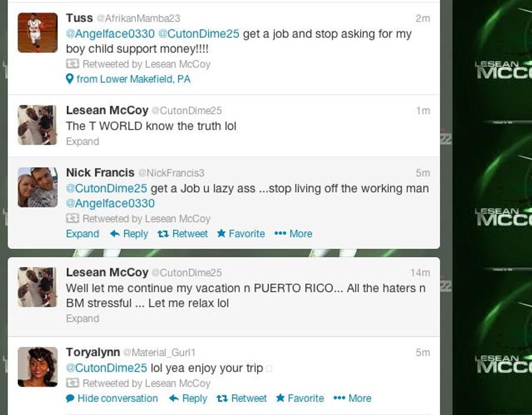Expand the 'T WORLD know the truth' tweet

82,141
